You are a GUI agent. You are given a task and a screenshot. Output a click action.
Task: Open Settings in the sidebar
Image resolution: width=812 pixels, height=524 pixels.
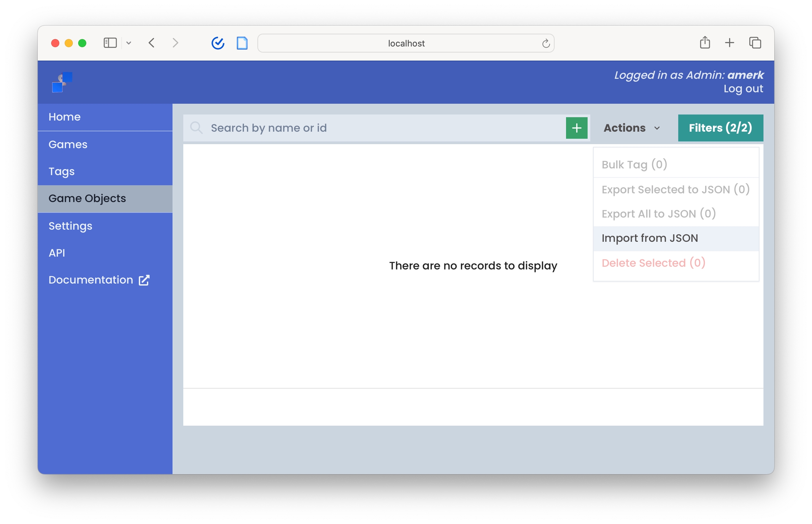coord(105,226)
